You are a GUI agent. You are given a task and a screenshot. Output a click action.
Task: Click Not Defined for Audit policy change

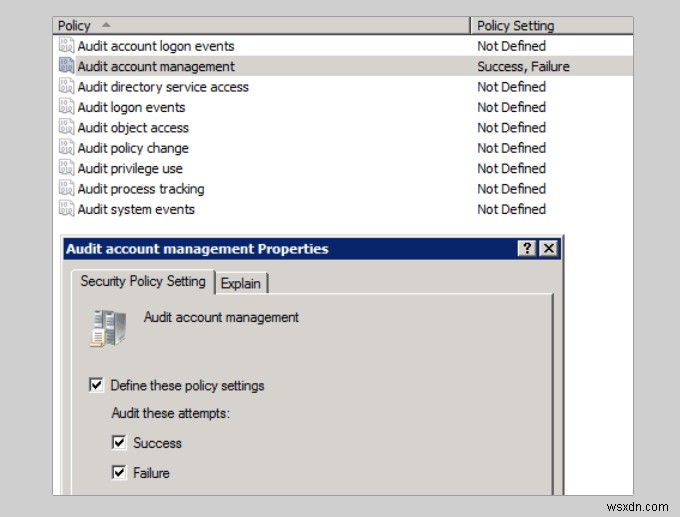[x=511, y=148]
